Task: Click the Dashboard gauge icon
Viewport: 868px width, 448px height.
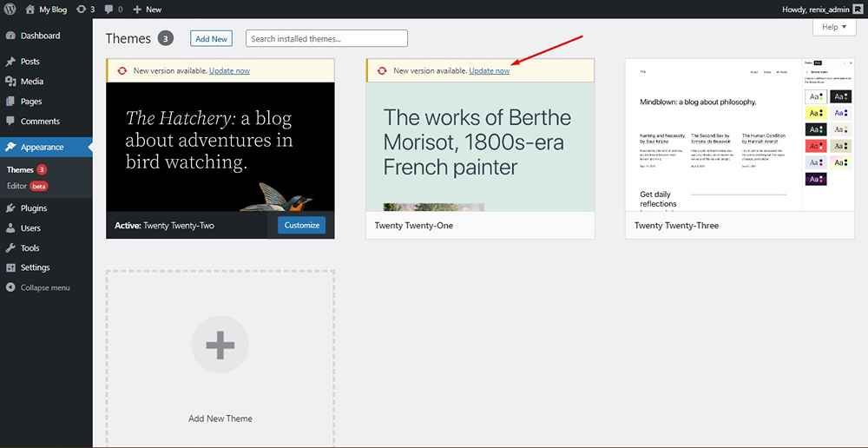Action: (x=10, y=36)
